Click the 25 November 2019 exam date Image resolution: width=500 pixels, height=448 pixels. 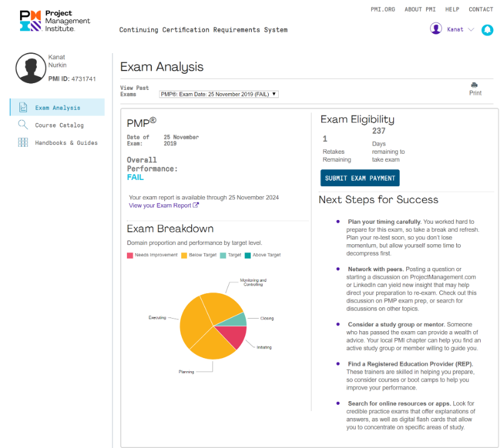181,141
